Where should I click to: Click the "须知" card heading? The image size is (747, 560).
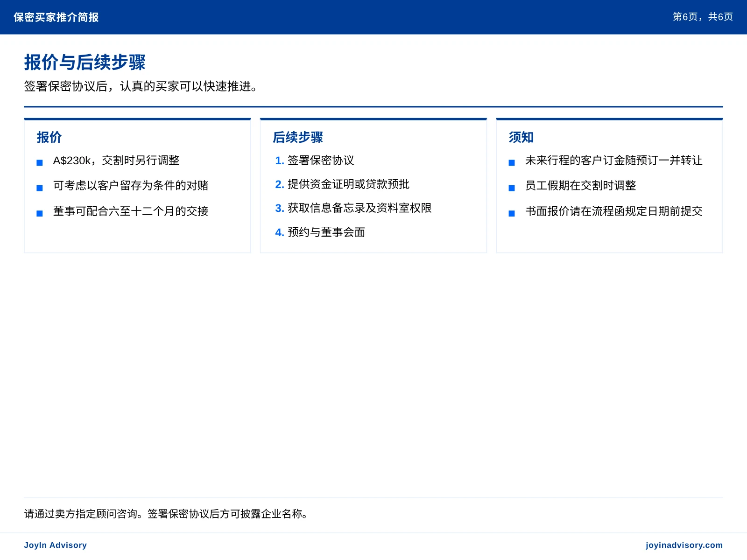click(x=521, y=137)
